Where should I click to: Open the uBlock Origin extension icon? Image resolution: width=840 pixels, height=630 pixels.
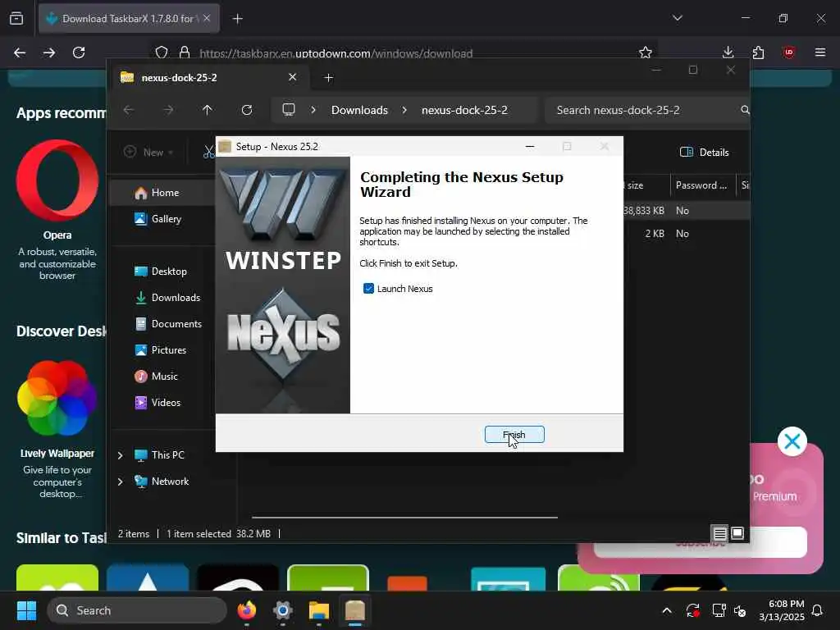(788, 52)
